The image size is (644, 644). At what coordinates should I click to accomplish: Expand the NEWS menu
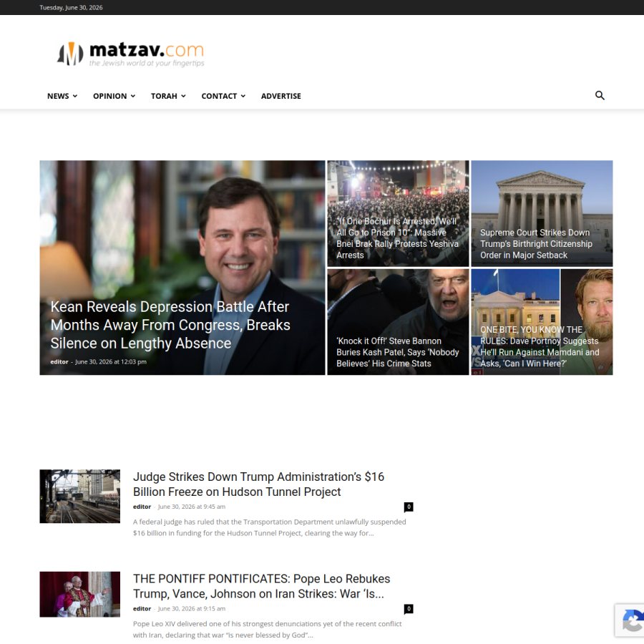(62, 96)
